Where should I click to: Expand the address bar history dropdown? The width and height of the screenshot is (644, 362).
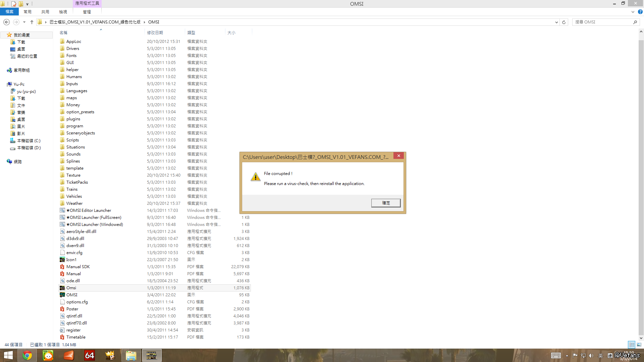pos(556,22)
